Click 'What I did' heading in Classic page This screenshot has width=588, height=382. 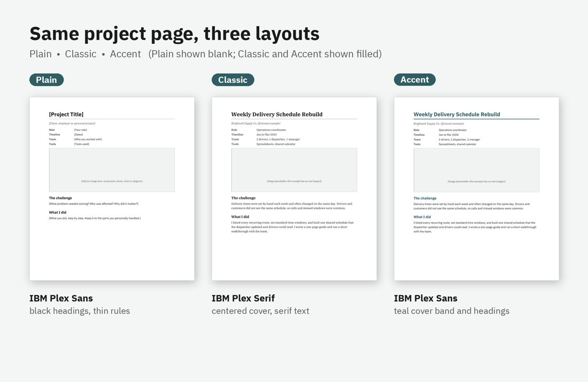tap(240, 217)
